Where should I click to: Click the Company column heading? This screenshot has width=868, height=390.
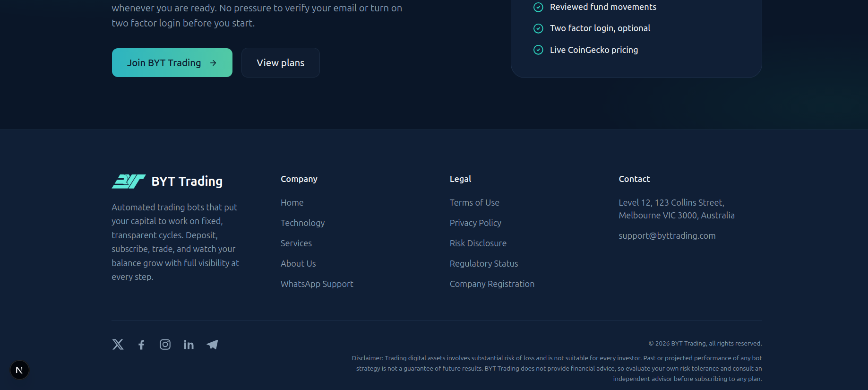pyautogui.click(x=299, y=179)
